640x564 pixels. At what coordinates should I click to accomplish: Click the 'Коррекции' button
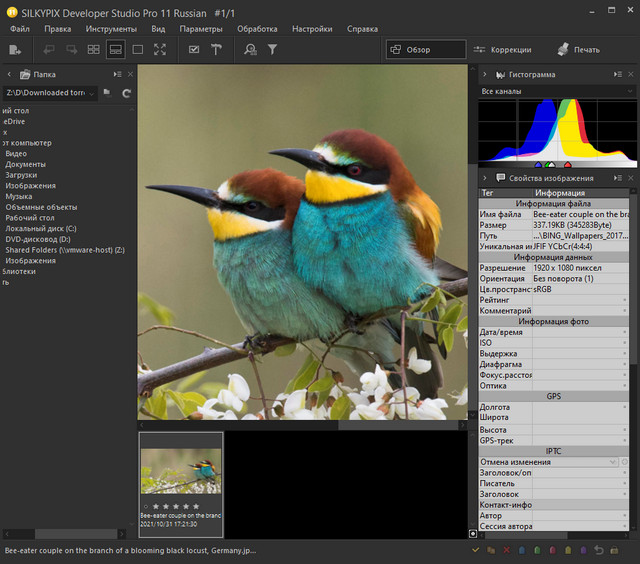pos(502,49)
